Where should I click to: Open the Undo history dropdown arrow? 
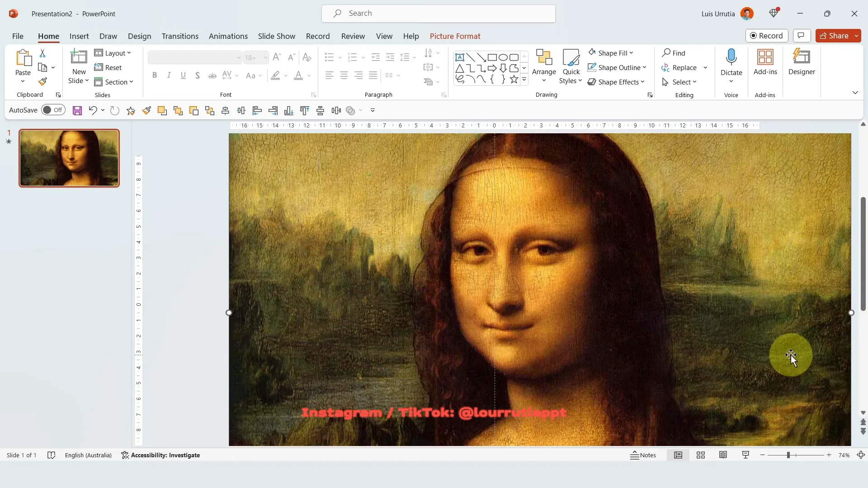(103, 110)
